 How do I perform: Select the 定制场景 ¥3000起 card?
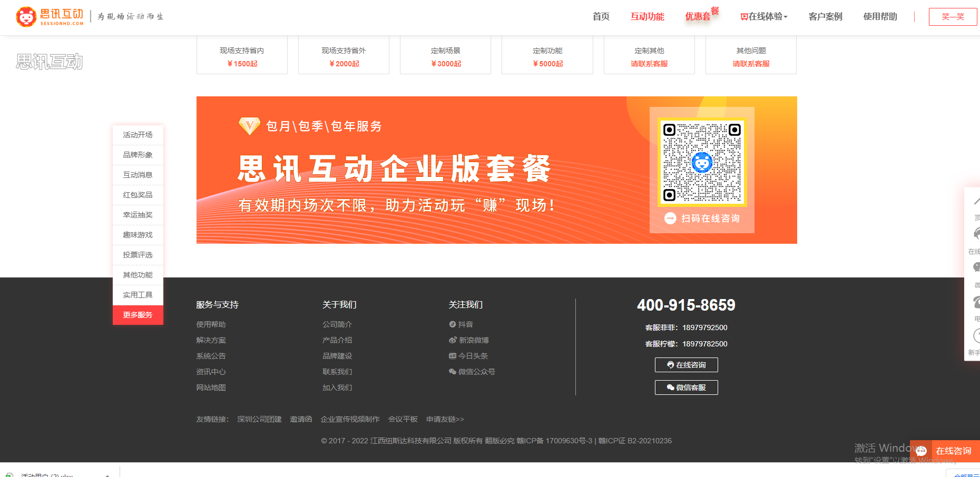(x=445, y=55)
